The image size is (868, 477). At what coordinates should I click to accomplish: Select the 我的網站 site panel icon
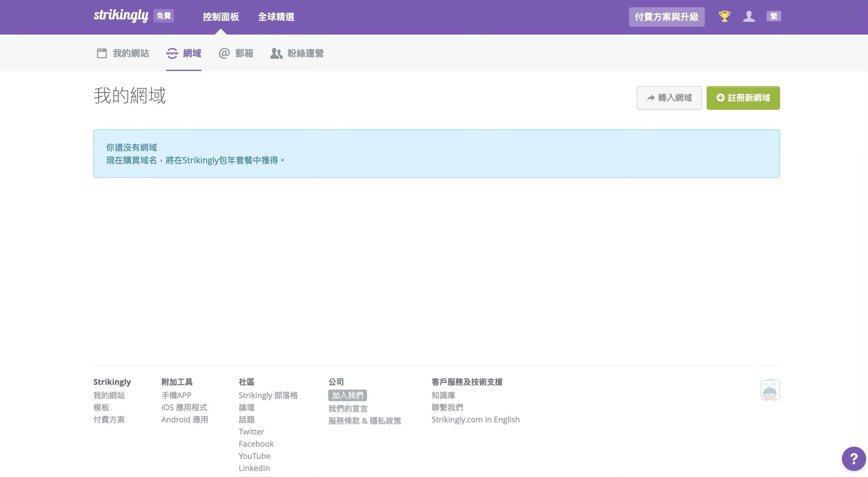[102, 53]
